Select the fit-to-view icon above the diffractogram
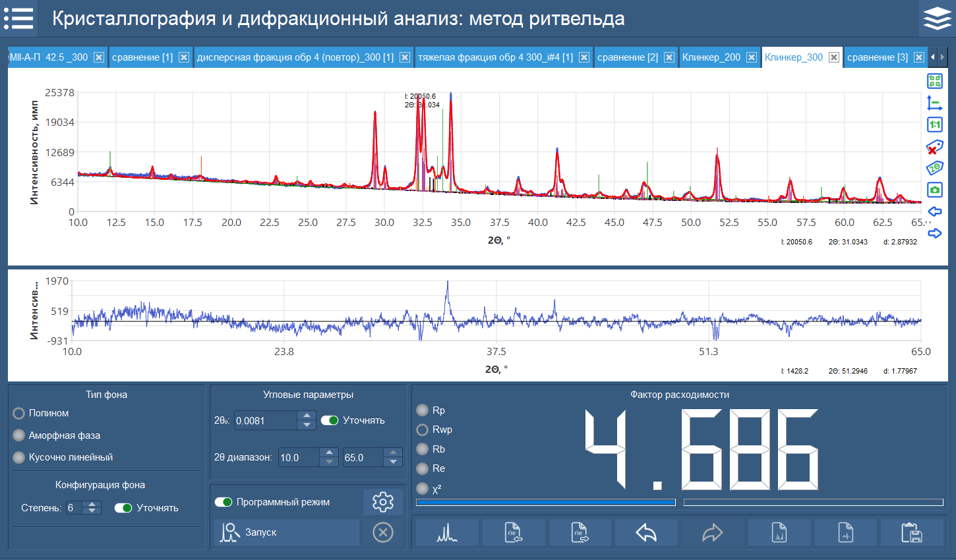Viewport: 956px width, 560px height. click(935, 80)
